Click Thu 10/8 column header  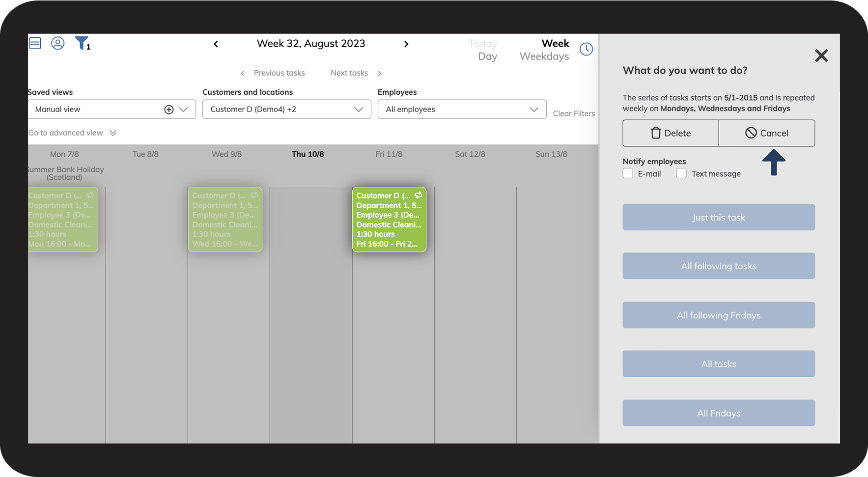coord(308,154)
